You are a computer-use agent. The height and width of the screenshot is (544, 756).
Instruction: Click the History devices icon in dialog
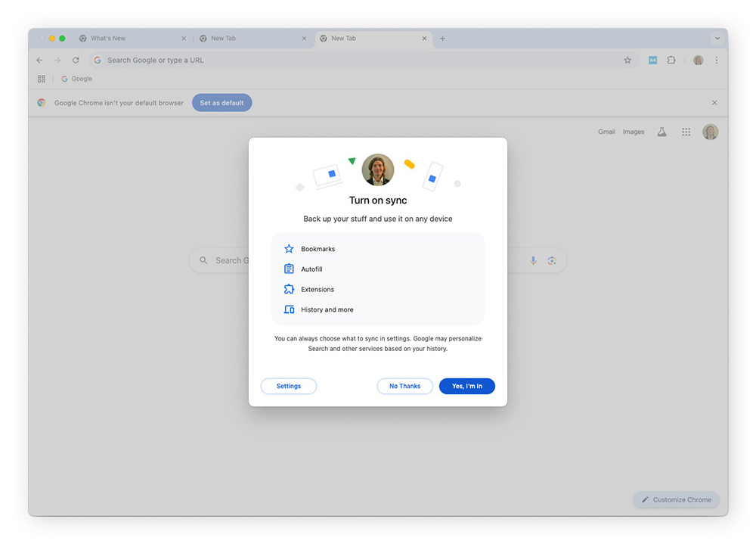pos(289,310)
